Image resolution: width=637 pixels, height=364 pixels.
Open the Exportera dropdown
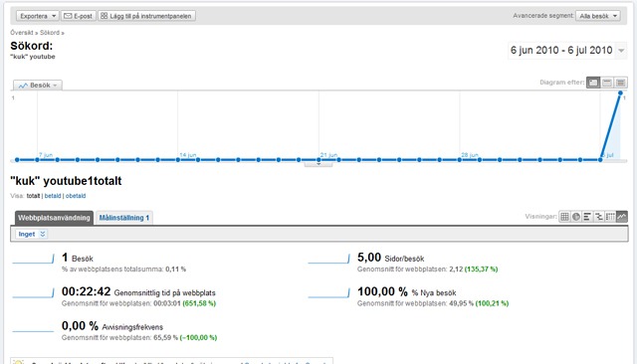click(38, 16)
